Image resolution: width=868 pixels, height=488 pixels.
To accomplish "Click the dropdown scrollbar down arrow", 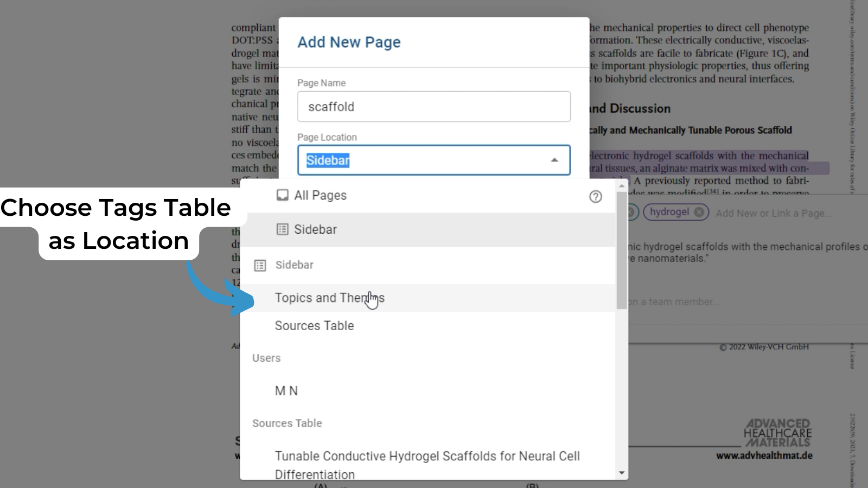I will [x=622, y=473].
